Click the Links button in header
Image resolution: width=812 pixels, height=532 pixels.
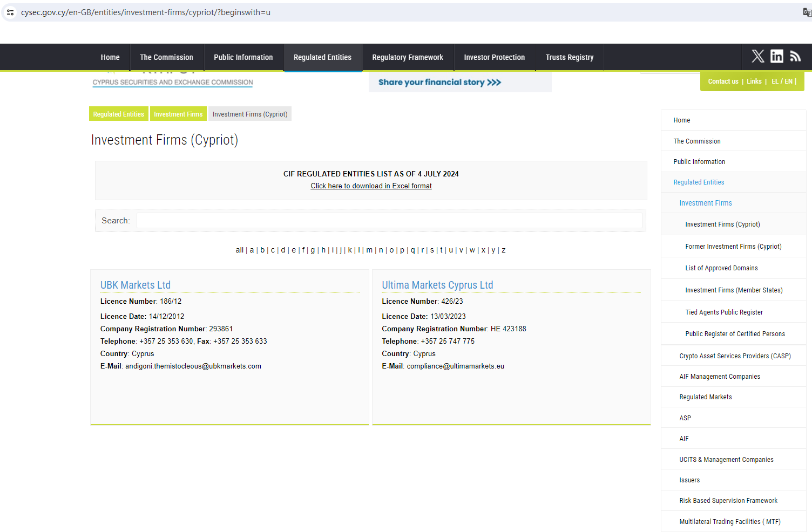[754, 81]
